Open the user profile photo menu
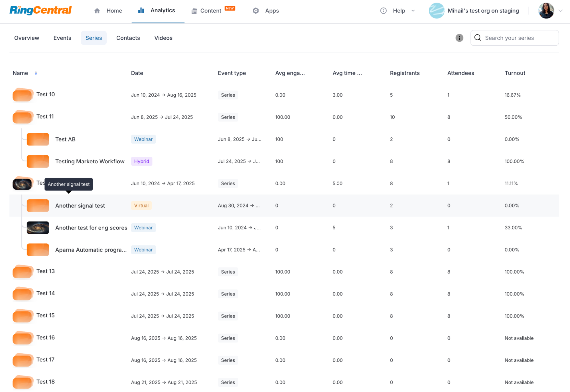The width and height of the screenshot is (570, 392). click(x=546, y=11)
